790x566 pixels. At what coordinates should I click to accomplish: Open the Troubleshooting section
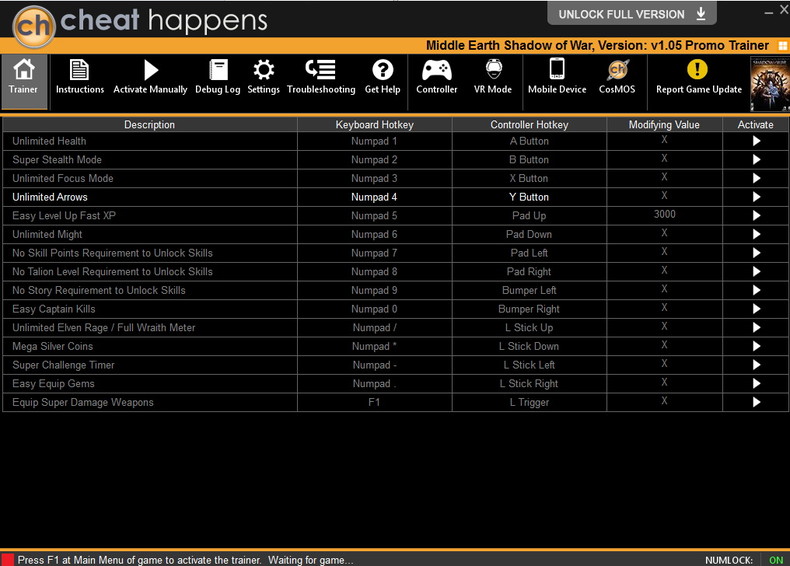tap(321, 77)
